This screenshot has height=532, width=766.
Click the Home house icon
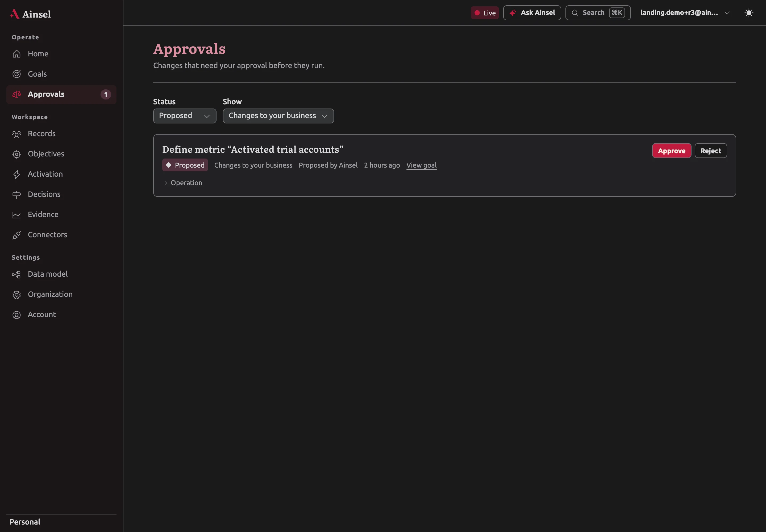pyautogui.click(x=17, y=54)
